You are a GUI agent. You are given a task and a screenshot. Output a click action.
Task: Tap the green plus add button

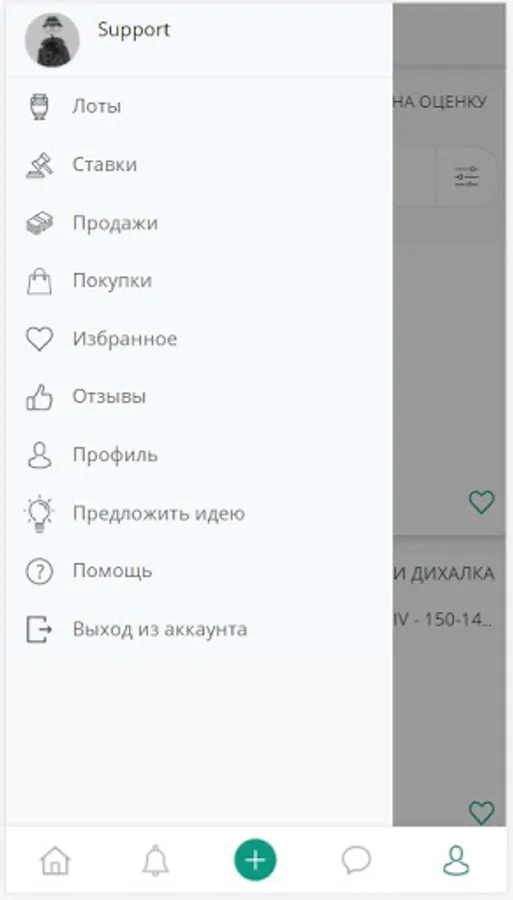tap(255, 860)
